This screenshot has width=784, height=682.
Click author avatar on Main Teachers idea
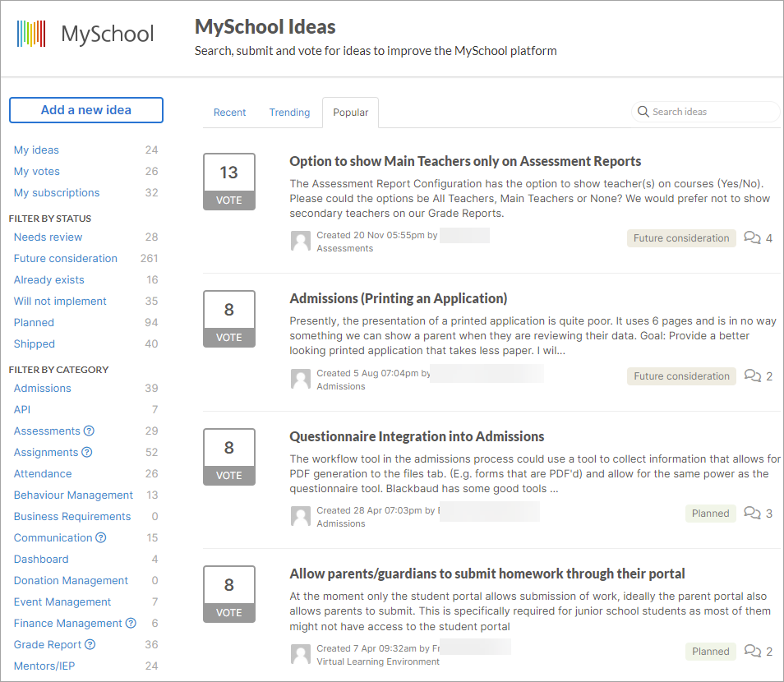click(301, 241)
